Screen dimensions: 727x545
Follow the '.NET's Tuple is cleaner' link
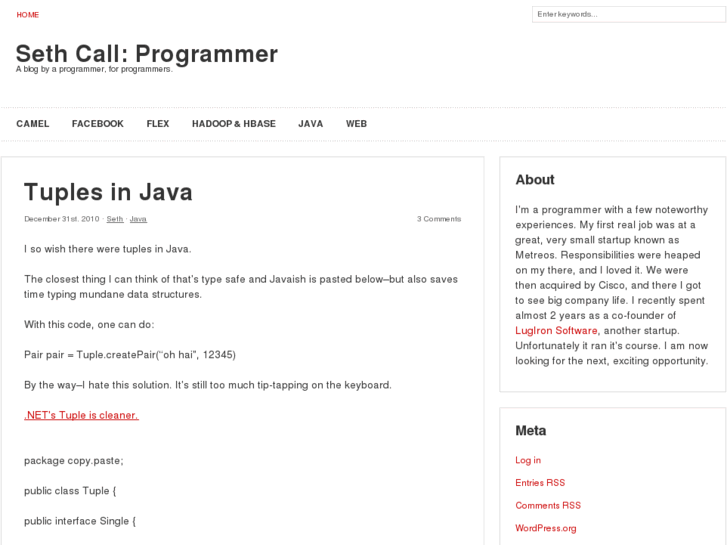tap(81, 415)
